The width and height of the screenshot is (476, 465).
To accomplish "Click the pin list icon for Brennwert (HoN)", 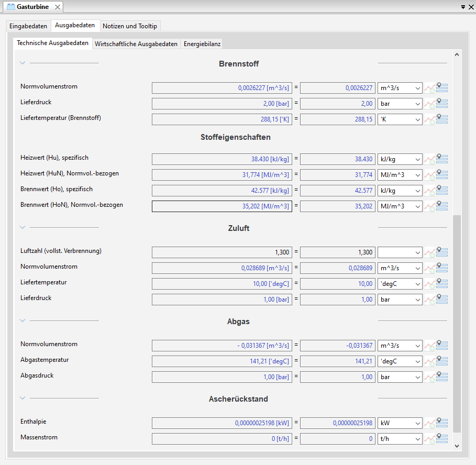I will pos(442,206).
